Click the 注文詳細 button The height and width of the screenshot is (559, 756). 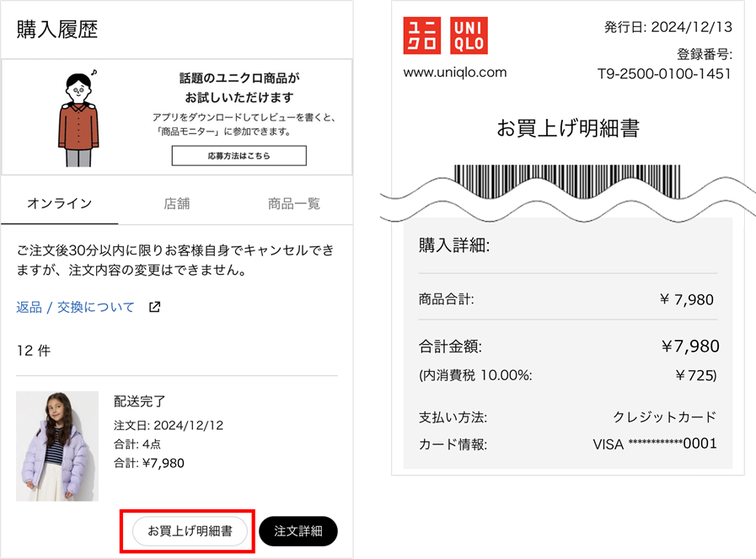pyautogui.click(x=298, y=532)
